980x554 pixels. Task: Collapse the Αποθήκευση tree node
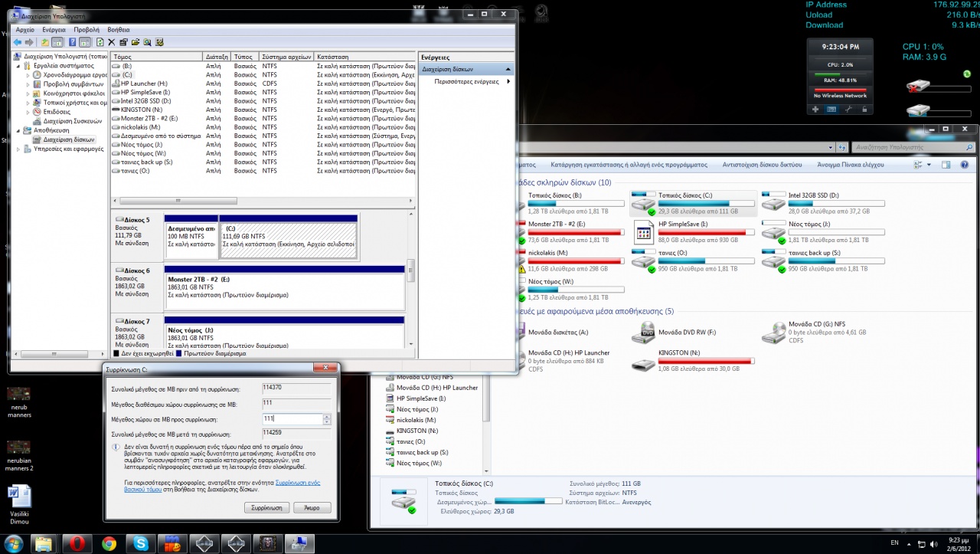point(18,130)
